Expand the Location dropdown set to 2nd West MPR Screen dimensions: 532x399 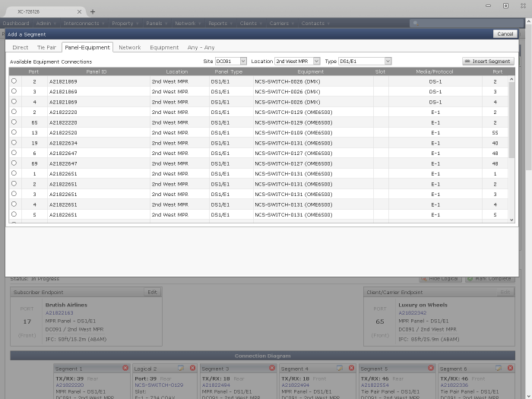(x=297, y=61)
